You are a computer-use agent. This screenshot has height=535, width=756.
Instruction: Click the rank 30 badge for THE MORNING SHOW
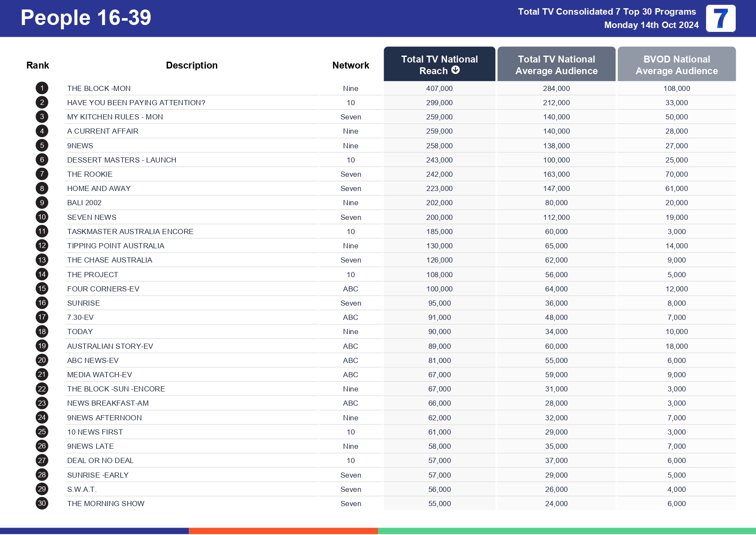[x=41, y=503]
